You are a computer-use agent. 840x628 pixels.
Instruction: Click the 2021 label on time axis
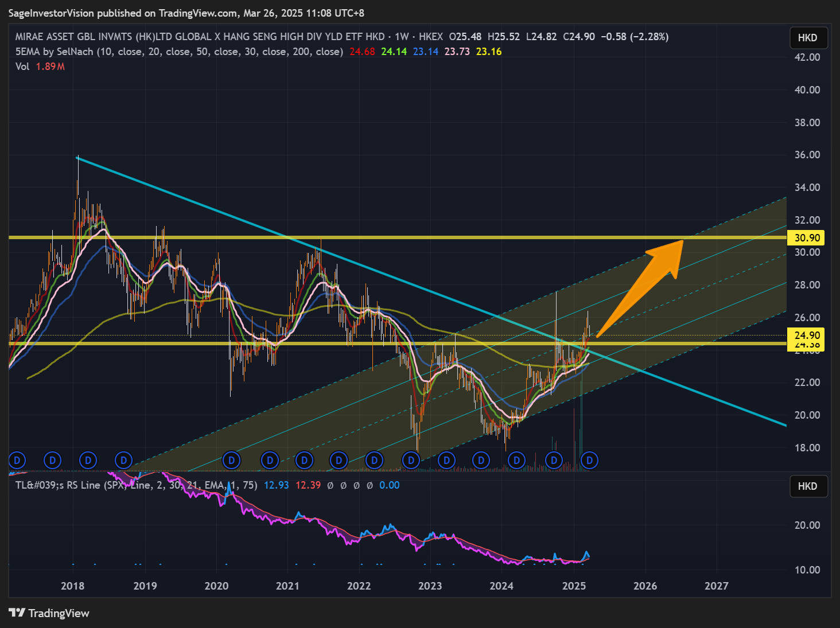pos(287,586)
